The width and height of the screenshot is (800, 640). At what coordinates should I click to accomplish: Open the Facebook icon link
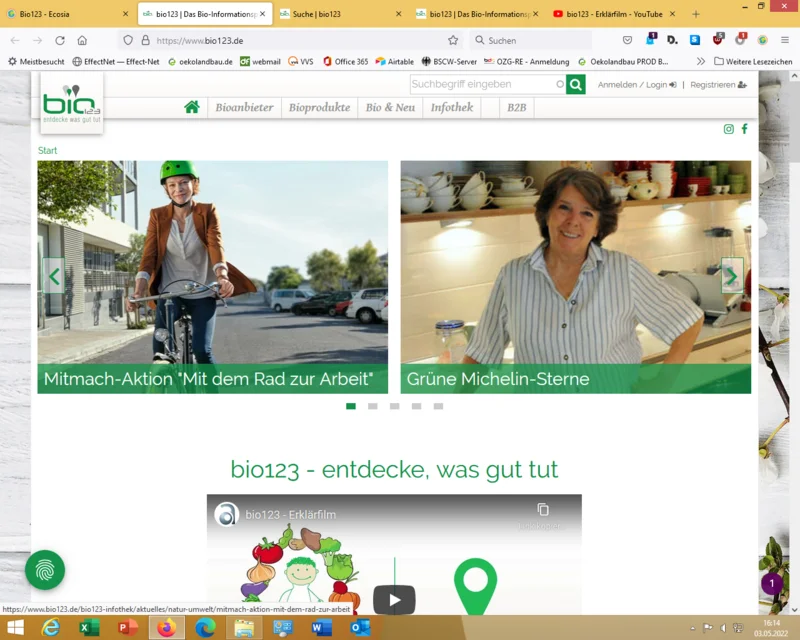click(x=745, y=129)
